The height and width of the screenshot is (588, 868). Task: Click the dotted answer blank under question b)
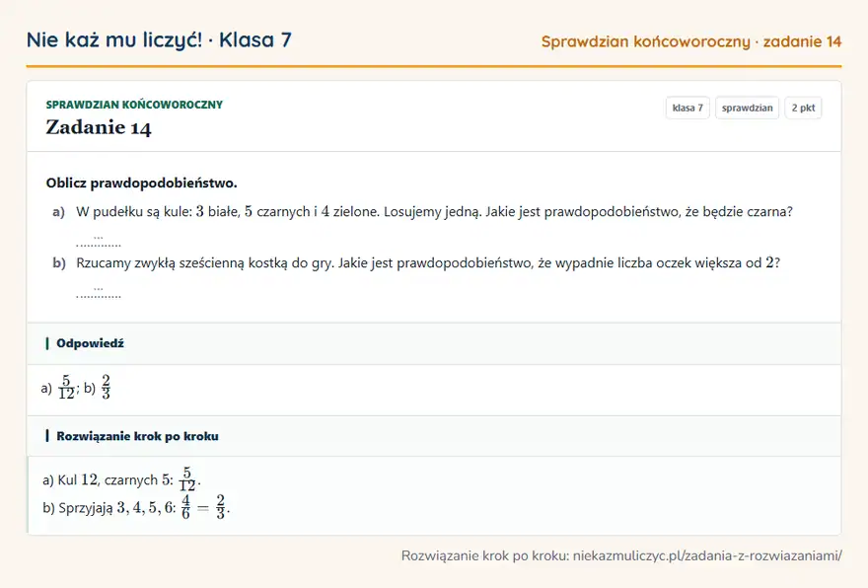tap(99, 292)
